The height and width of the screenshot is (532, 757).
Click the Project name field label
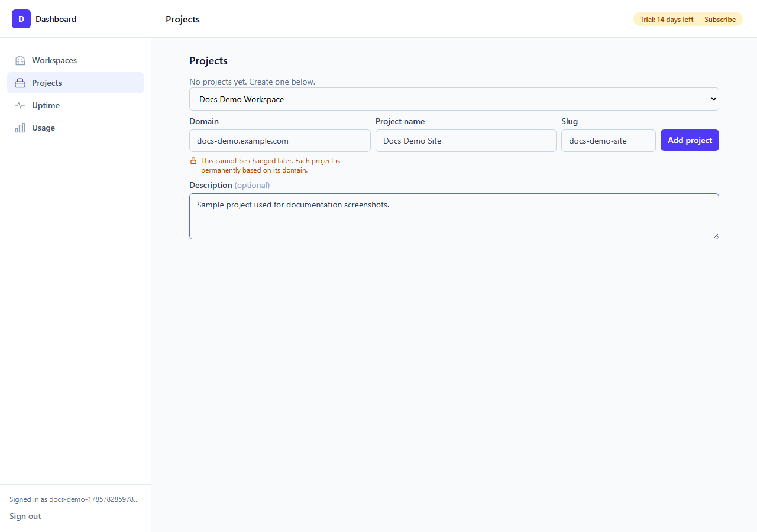pyautogui.click(x=400, y=121)
